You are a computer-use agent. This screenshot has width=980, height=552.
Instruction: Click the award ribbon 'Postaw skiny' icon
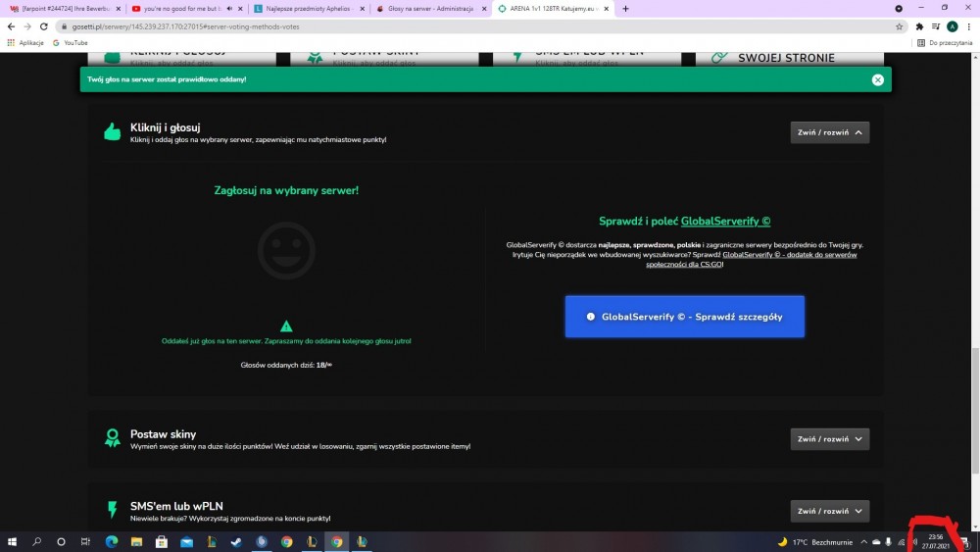pos(112,437)
